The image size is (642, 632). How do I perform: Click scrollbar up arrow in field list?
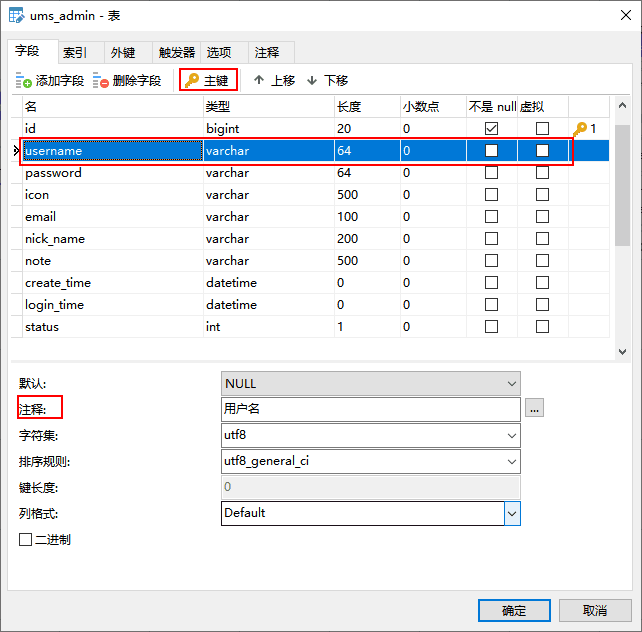[622, 105]
